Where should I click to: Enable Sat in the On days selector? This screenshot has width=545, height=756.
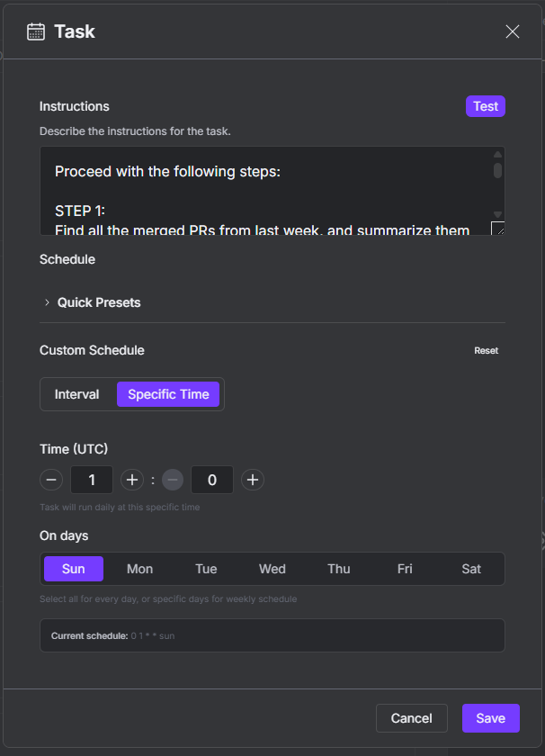coord(471,568)
